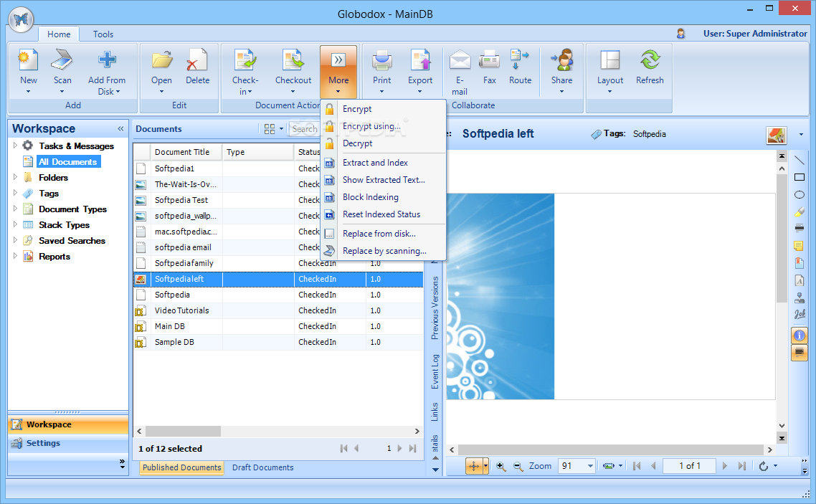This screenshot has width=816, height=504.
Task: Select the ellipse annotation tool
Action: (800, 194)
